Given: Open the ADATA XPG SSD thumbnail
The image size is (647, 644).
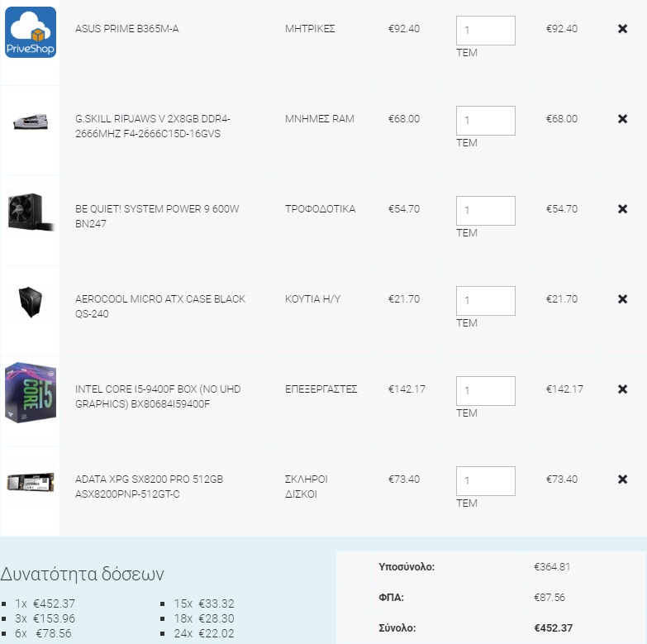Looking at the screenshot, I should pos(31,482).
